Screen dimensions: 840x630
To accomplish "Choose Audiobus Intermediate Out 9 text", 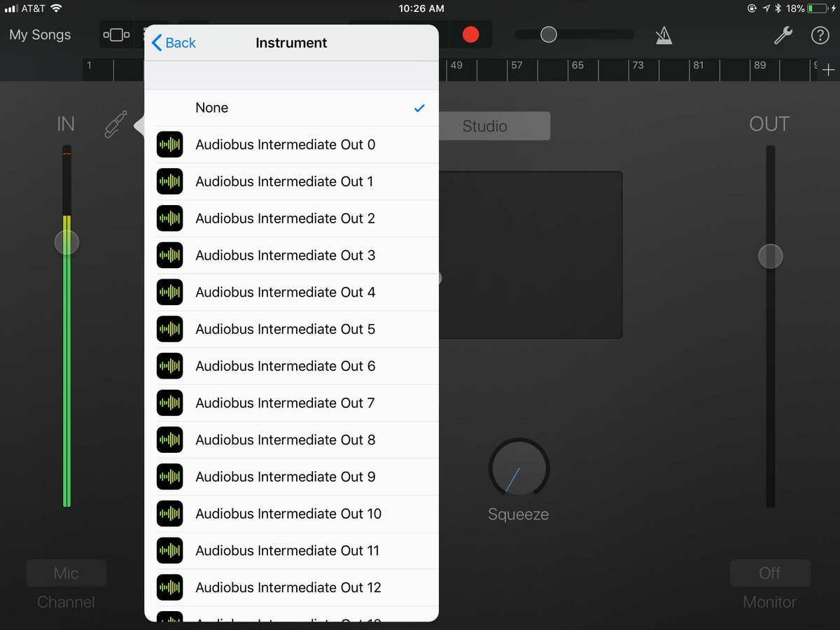I will (x=286, y=477).
